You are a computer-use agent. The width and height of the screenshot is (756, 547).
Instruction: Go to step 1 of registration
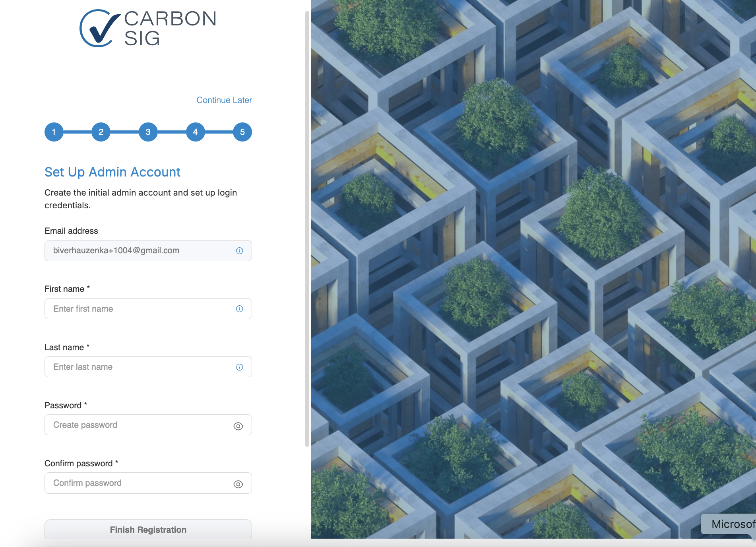click(54, 132)
